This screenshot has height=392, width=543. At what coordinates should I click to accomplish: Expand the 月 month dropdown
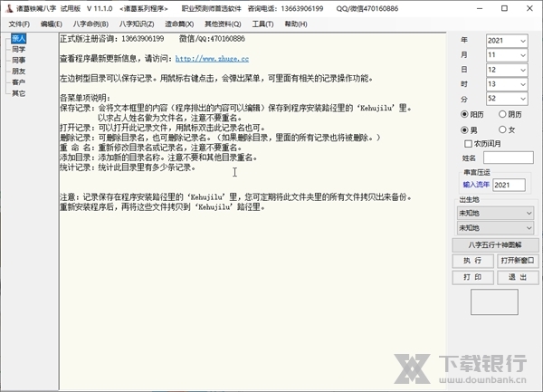click(x=522, y=55)
